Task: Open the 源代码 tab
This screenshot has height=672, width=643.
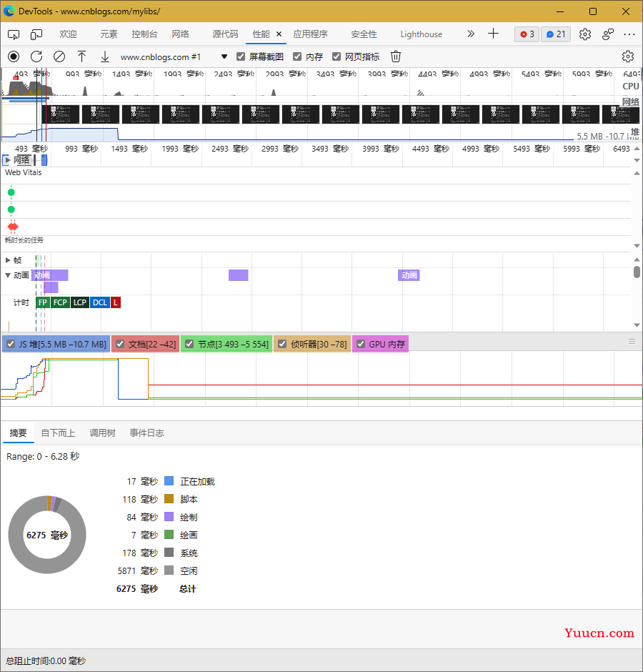Action: click(225, 34)
